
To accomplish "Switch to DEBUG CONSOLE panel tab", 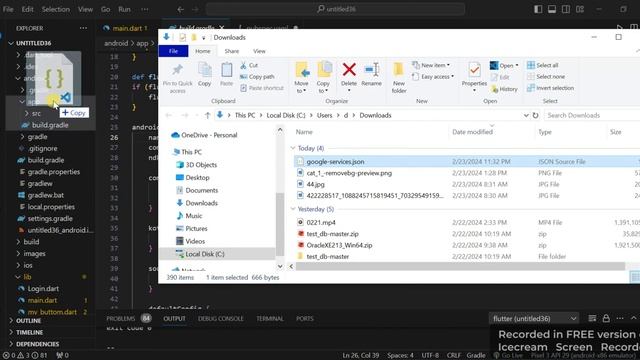I will click(220, 318).
